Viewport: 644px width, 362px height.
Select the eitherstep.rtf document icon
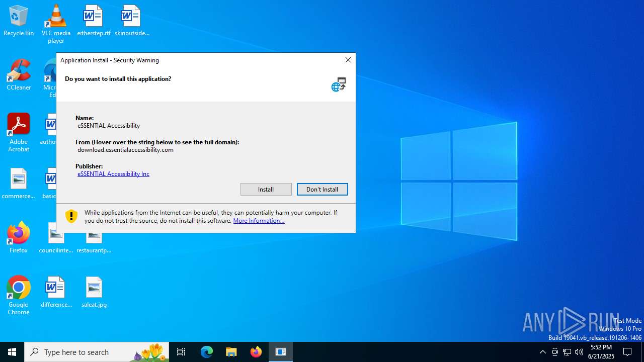(x=94, y=21)
